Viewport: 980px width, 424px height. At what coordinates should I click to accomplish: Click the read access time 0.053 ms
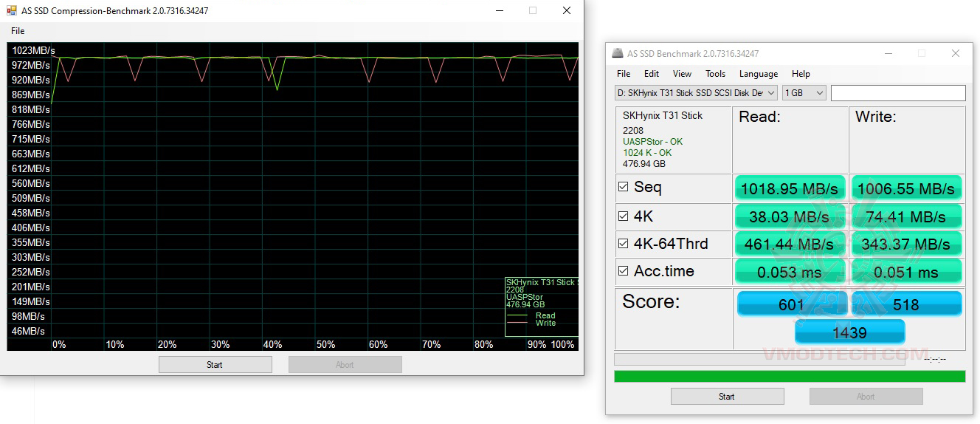tap(790, 272)
